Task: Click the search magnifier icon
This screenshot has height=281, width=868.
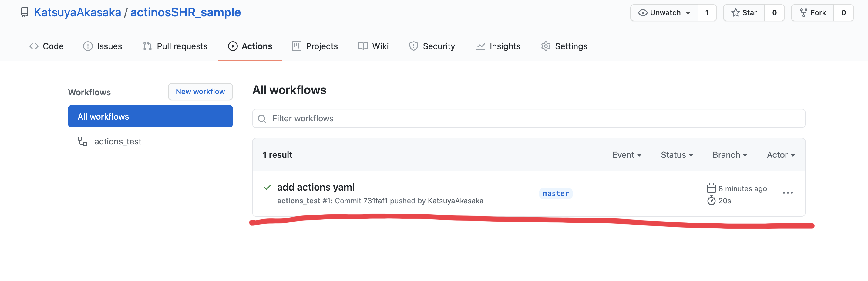Action: click(x=262, y=119)
